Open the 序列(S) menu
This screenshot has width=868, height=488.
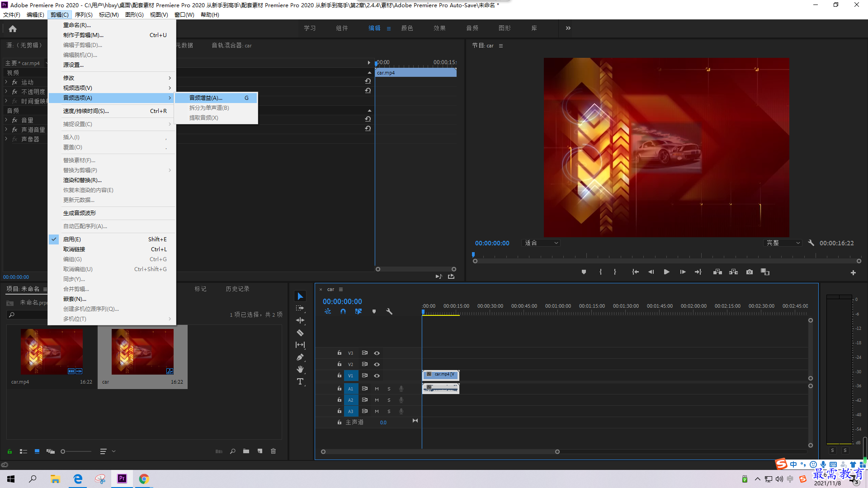tap(84, 15)
